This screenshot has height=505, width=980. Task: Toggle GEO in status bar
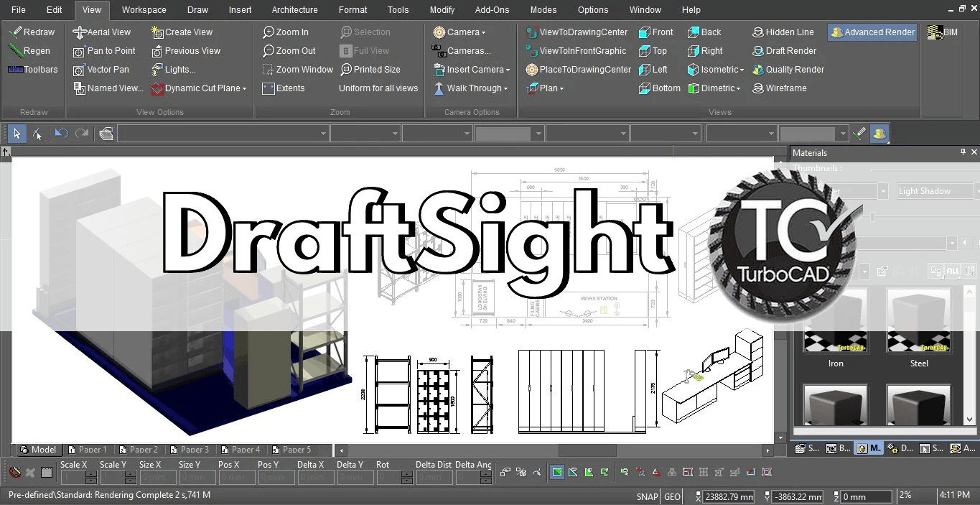click(672, 496)
